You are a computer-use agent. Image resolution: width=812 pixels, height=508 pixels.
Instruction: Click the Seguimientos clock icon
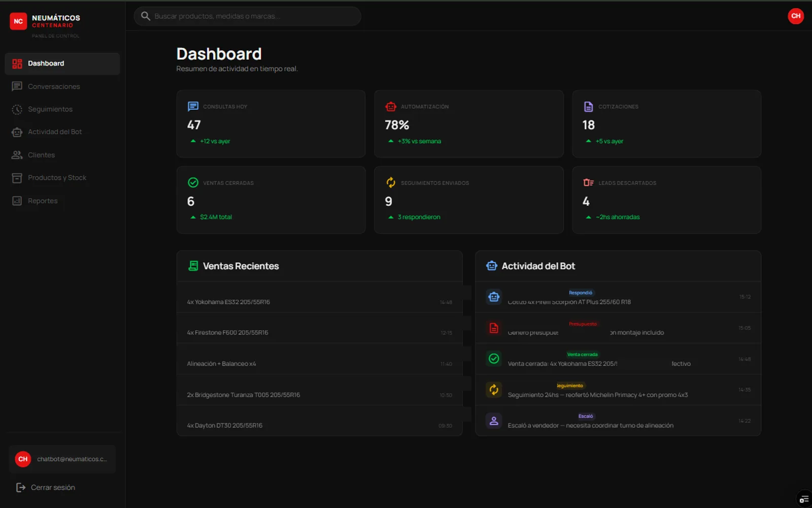point(17,109)
